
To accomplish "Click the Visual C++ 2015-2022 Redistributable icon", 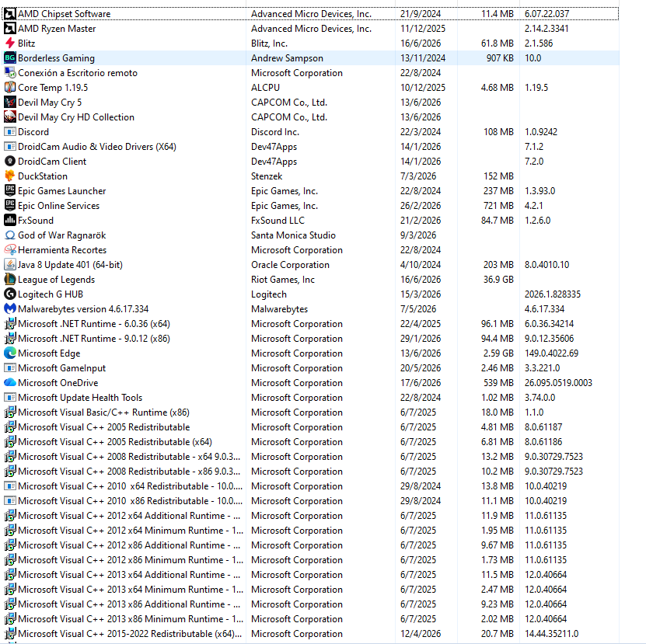I will click(10, 634).
